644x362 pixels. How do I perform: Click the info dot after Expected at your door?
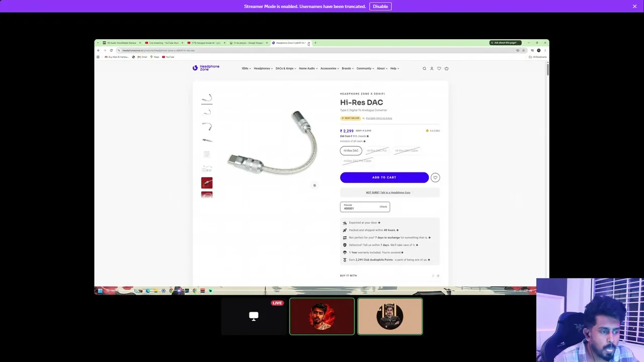(x=379, y=223)
